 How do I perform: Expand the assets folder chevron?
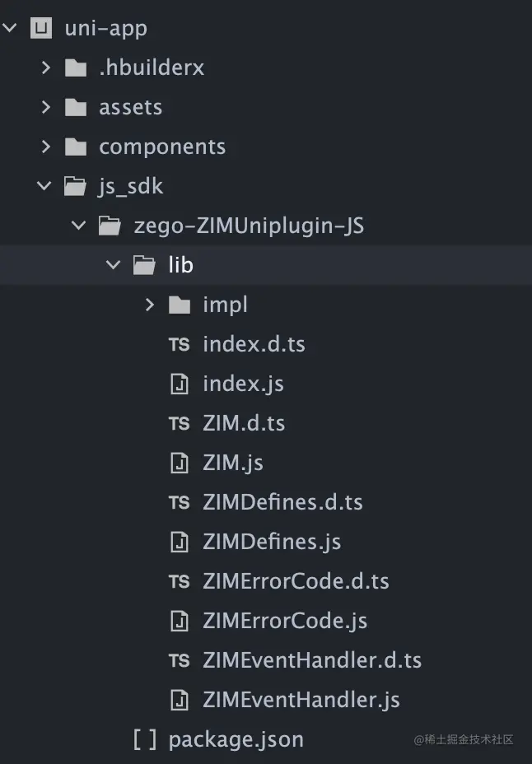46,107
